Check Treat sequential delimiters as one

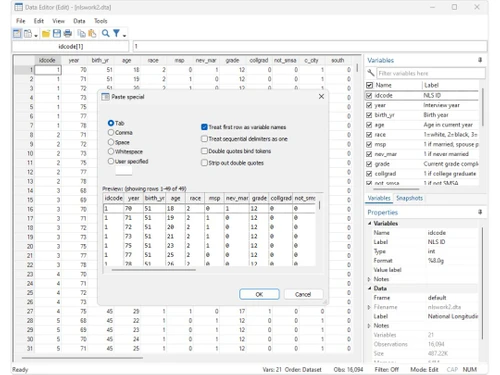point(204,139)
